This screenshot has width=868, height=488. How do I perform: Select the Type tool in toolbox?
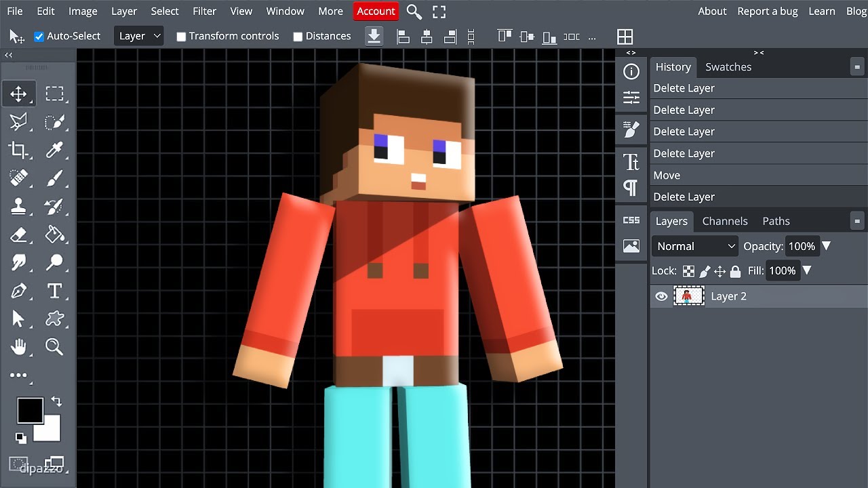pos(54,291)
